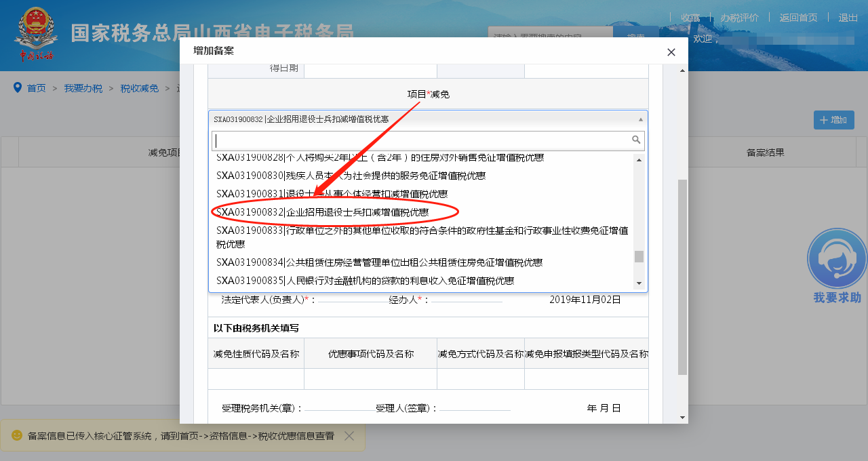This screenshot has height=461, width=868.
Task: Open 我要办税 breadcrumb link
Action: 83,88
